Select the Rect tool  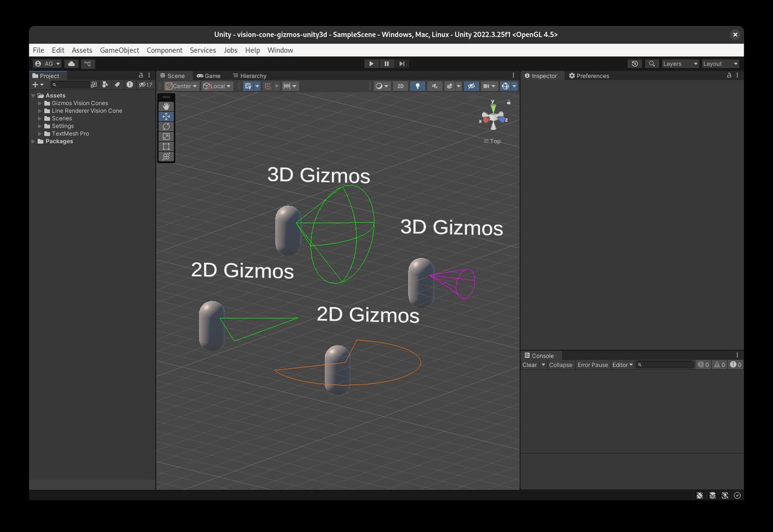click(x=166, y=146)
